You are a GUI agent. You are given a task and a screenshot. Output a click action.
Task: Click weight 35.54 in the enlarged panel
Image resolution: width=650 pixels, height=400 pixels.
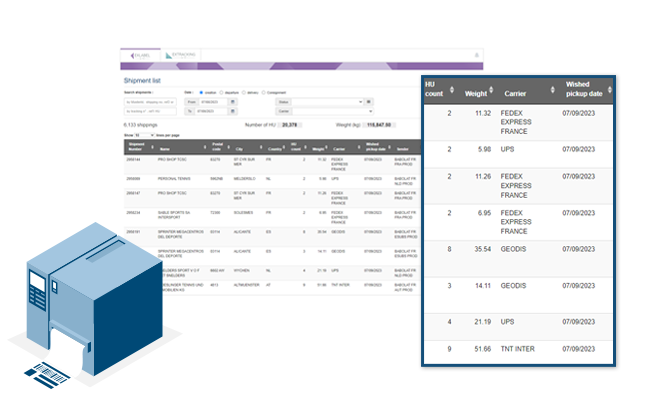pos(483,249)
